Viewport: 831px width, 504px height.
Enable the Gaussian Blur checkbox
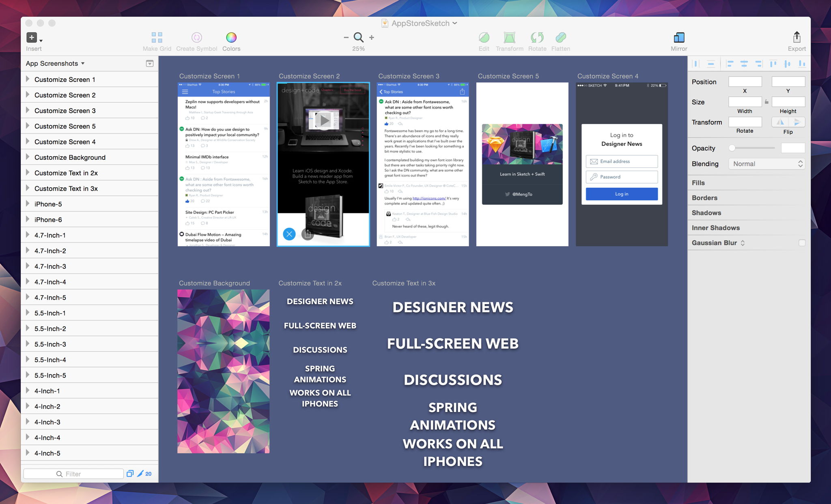pos(802,243)
